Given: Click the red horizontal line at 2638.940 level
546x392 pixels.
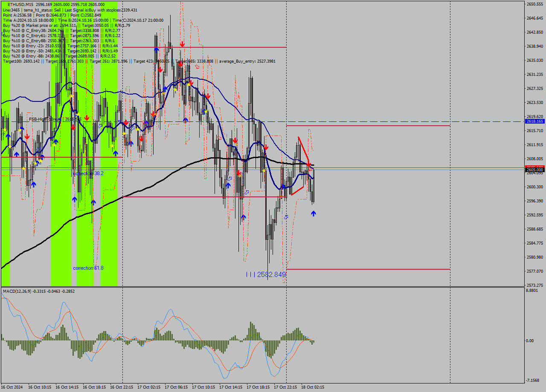Looking at the screenshot, I should coord(204,47).
